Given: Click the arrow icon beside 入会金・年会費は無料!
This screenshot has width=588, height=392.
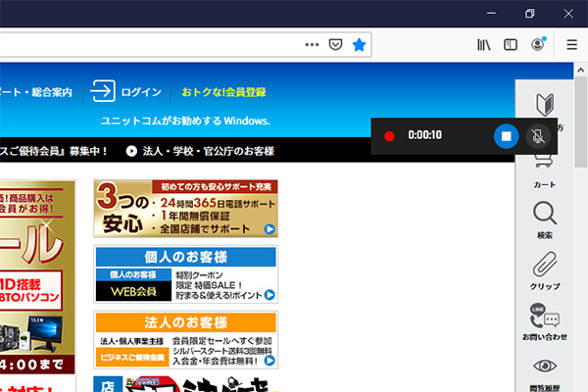Looking at the screenshot, I should tap(269, 361).
